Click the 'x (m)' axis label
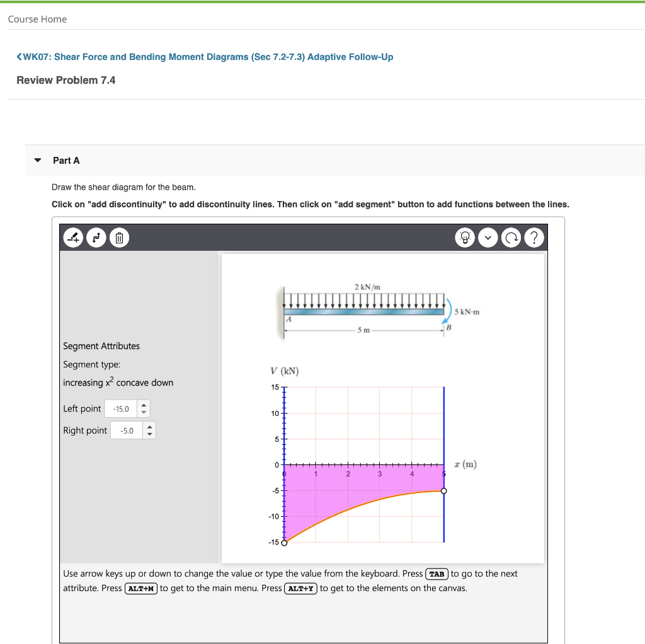Image resolution: width=645 pixels, height=644 pixels. (x=465, y=464)
